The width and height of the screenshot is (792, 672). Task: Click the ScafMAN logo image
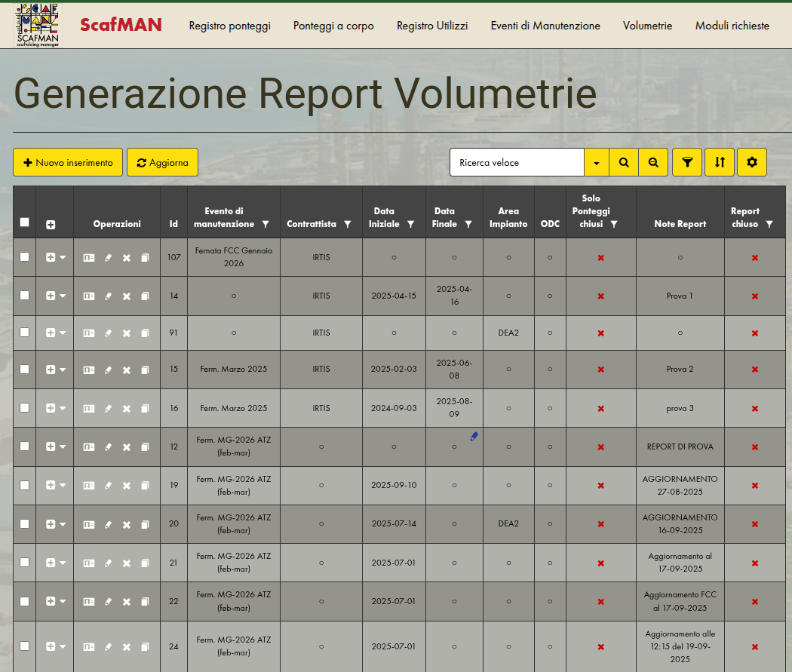point(38,26)
